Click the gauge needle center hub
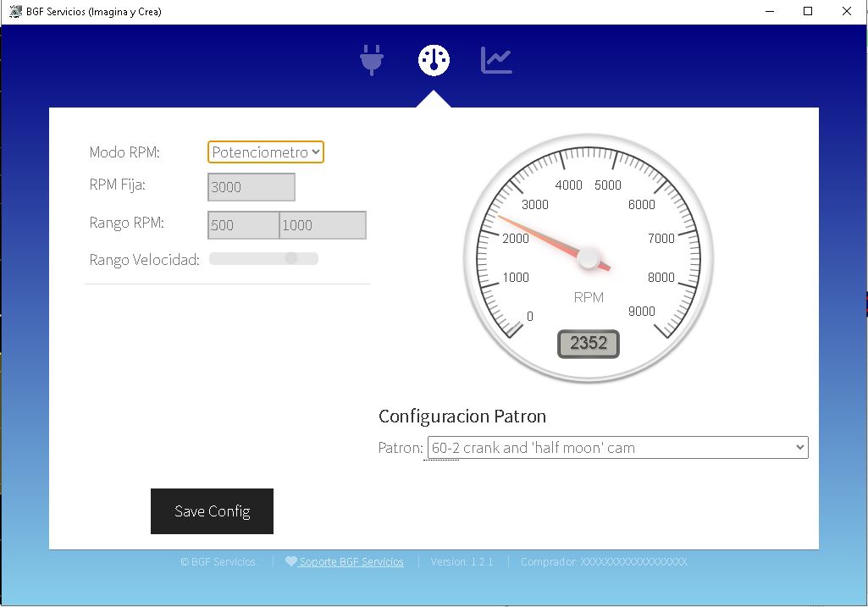This screenshot has height=607, width=868. 589,259
